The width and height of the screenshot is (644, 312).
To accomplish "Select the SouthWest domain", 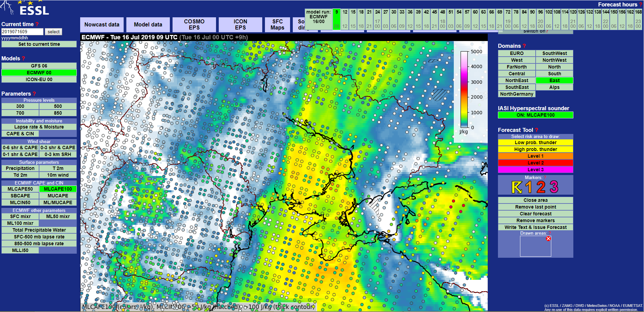I will [x=554, y=53].
